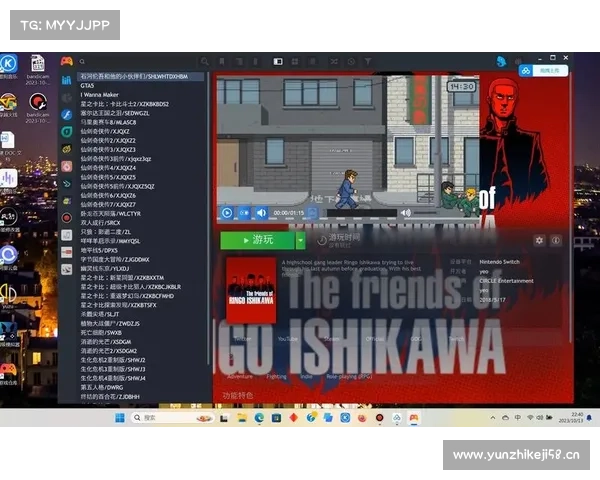Open the YouTube link for the game
The image size is (600, 480).
[x=287, y=339]
